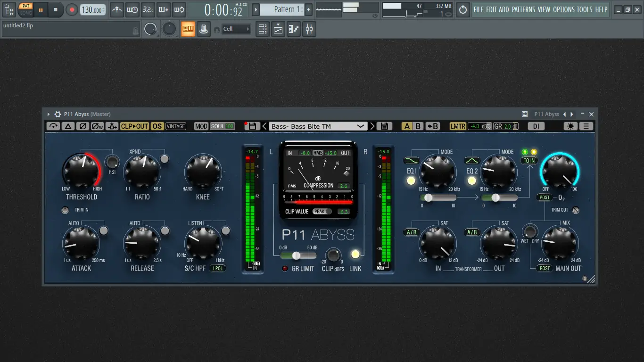Open the FILE menu

(479, 9)
